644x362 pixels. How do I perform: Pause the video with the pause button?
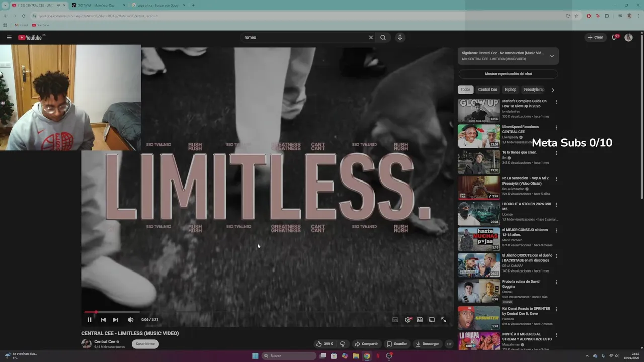[x=89, y=320]
